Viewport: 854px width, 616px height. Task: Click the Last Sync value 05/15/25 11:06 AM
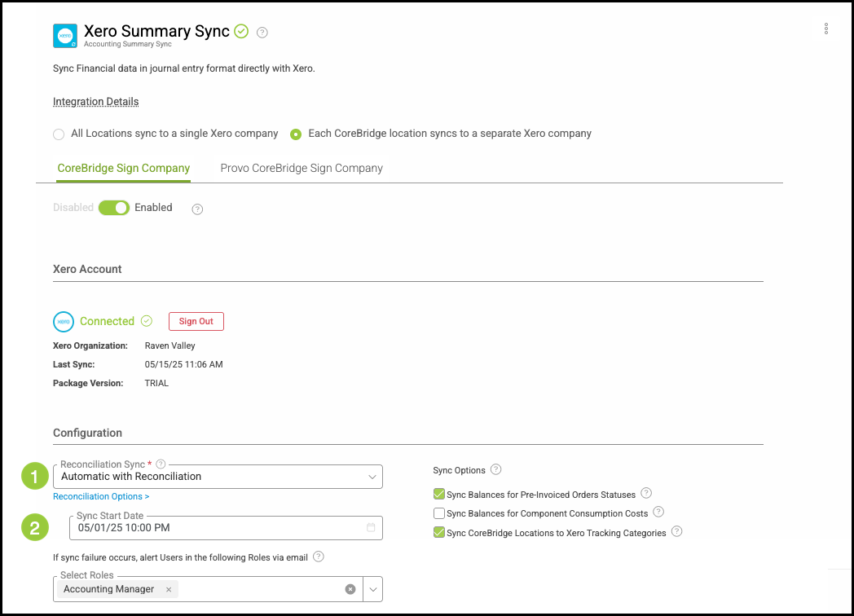click(x=183, y=364)
